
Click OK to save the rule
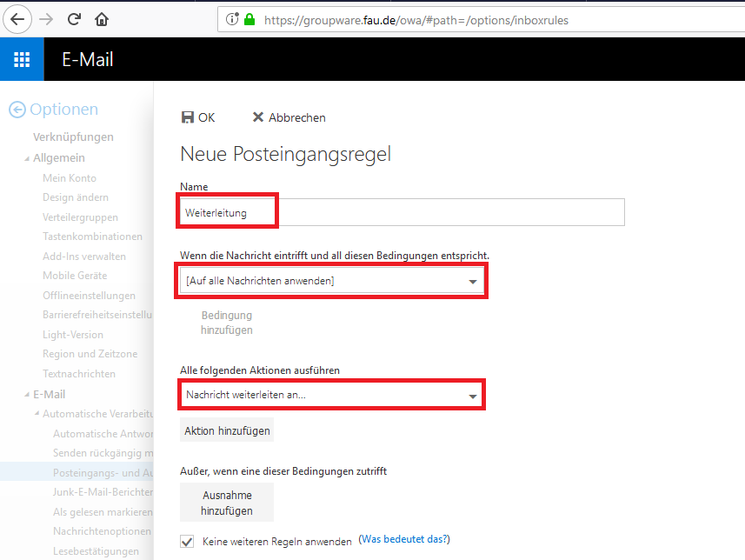coord(197,117)
